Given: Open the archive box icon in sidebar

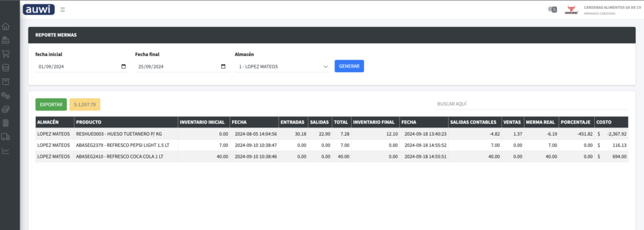Looking at the screenshot, I should [6, 81].
